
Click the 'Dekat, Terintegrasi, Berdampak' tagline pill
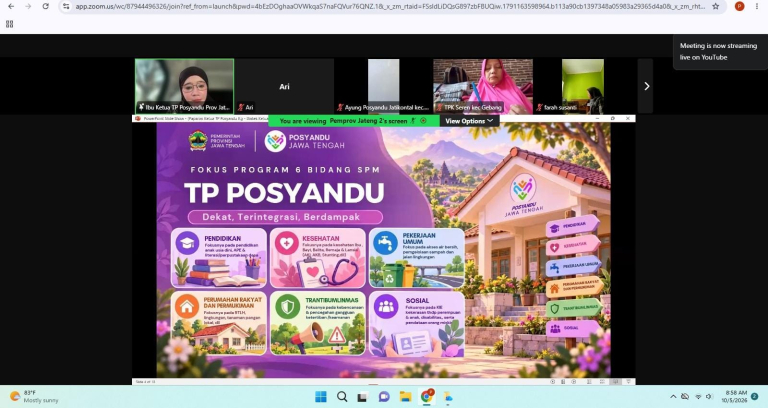[285, 217]
